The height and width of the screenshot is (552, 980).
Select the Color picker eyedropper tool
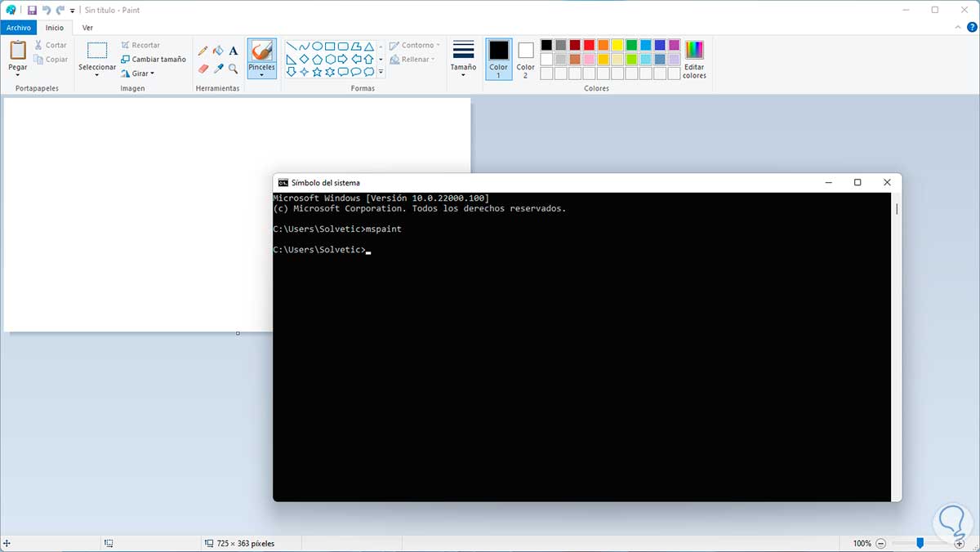(x=218, y=69)
